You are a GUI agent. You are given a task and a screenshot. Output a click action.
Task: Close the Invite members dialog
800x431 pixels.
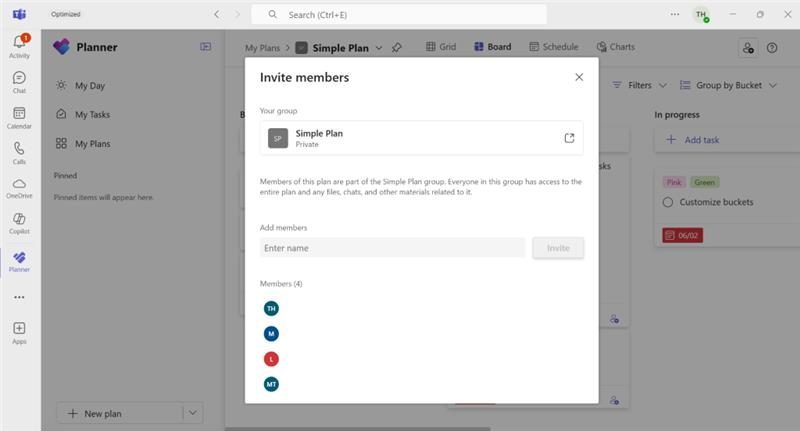[579, 77]
